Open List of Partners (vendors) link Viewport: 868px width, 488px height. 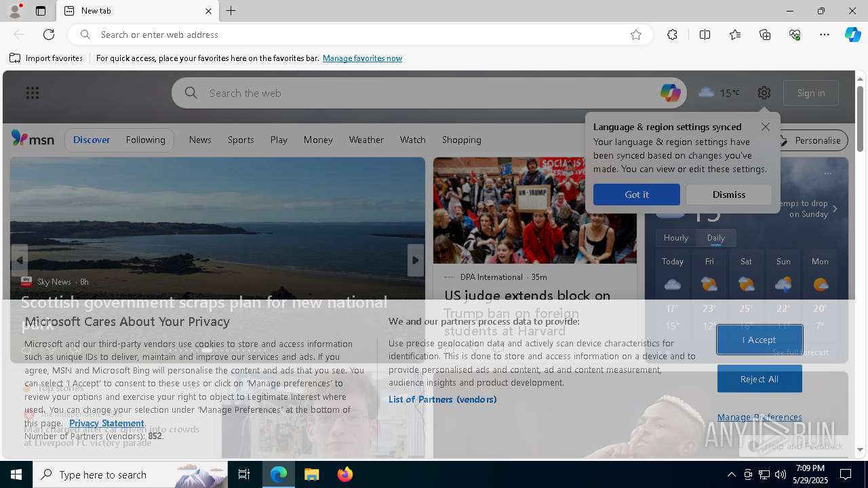443,399
